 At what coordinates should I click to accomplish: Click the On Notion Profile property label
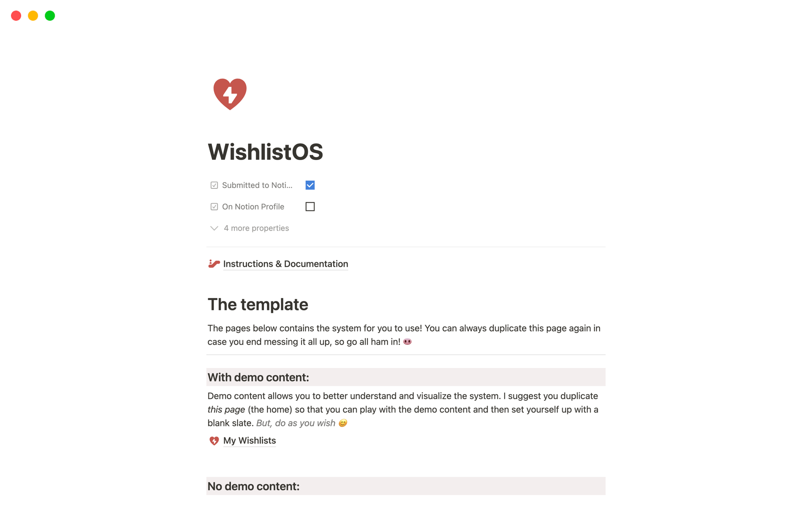253,206
